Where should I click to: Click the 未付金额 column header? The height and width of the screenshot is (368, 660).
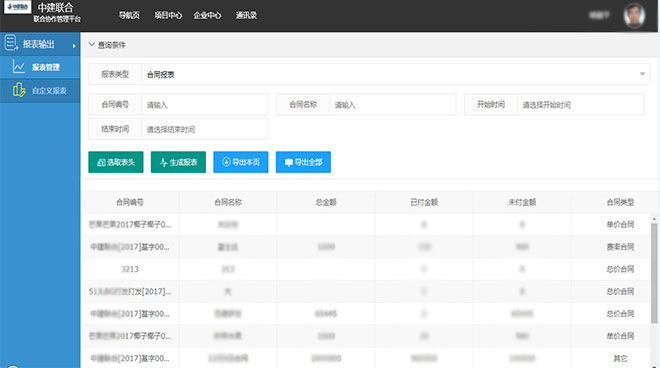[522, 203]
